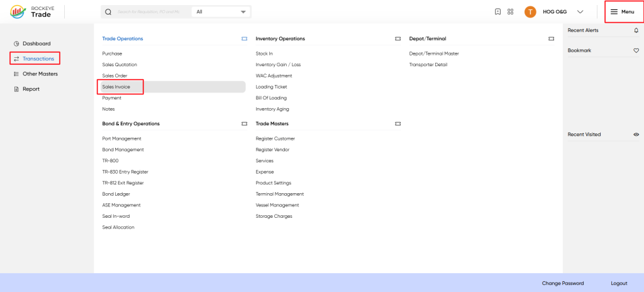Open Register Customer
This screenshot has width=644, height=292.
click(275, 139)
